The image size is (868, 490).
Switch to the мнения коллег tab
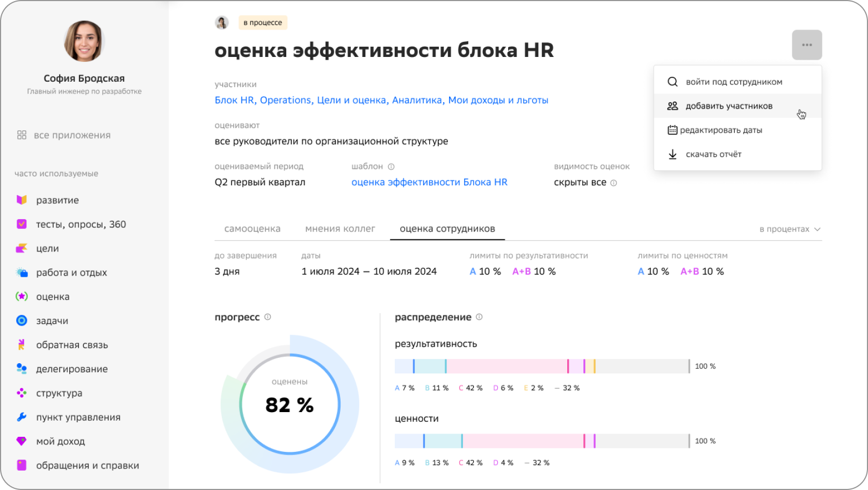pyautogui.click(x=340, y=229)
